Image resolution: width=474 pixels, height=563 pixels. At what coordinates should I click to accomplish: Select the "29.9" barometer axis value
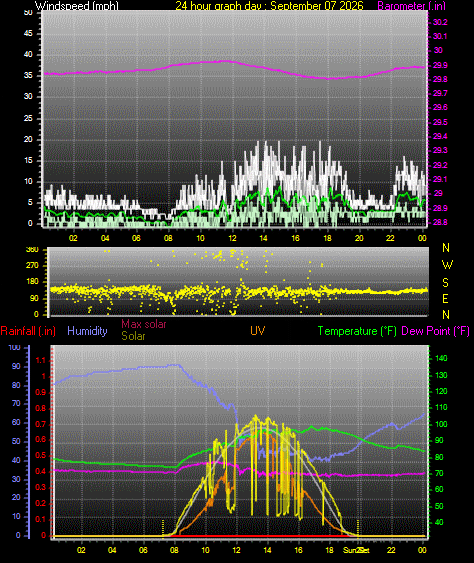tap(440, 65)
